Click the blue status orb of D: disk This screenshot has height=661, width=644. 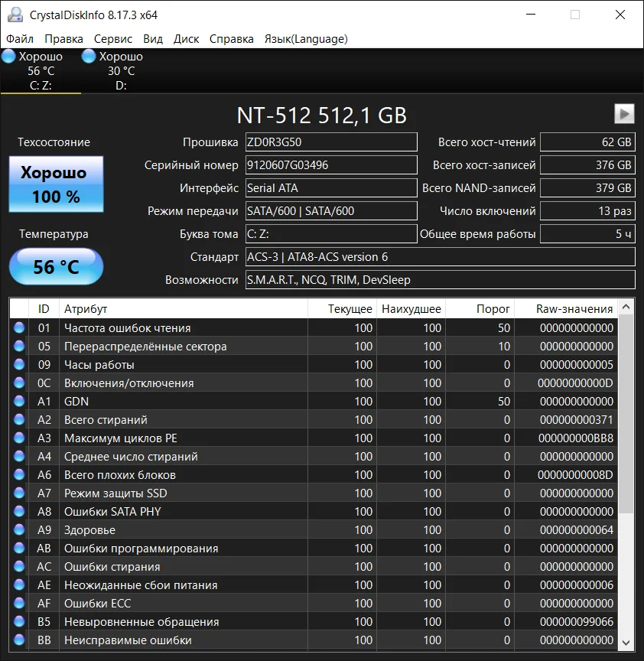[x=89, y=57]
